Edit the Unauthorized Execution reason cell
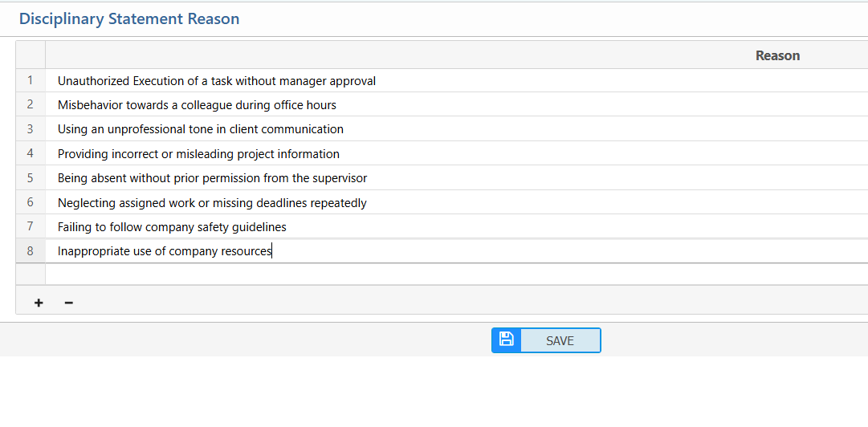This screenshot has height=427, width=868. pos(217,81)
